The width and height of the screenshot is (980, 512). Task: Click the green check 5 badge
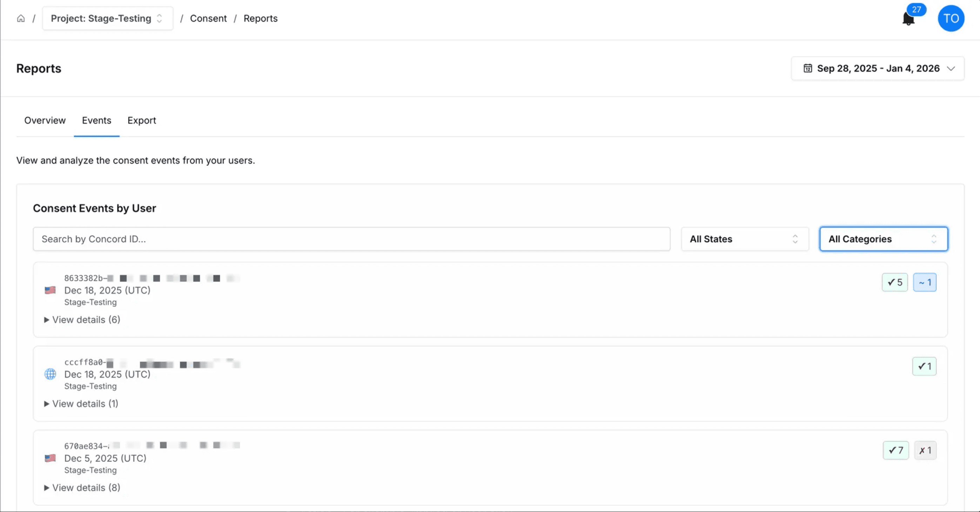[895, 282]
